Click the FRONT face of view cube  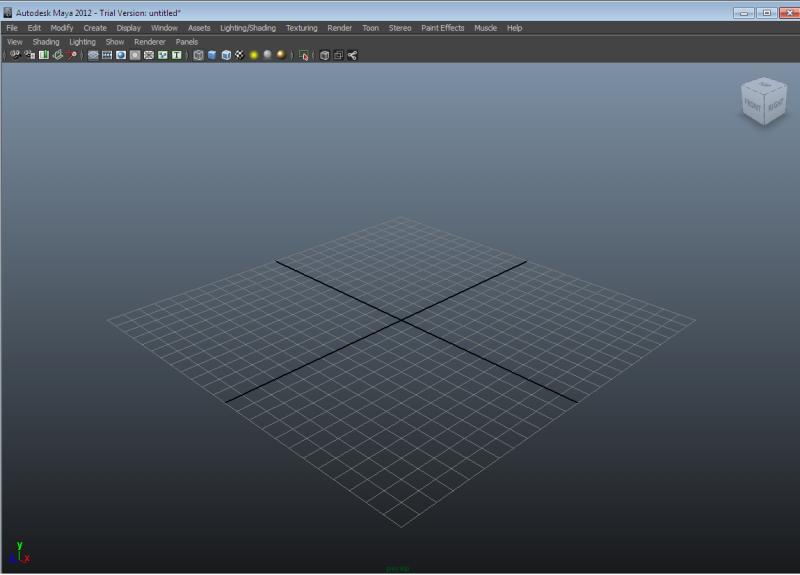click(751, 106)
